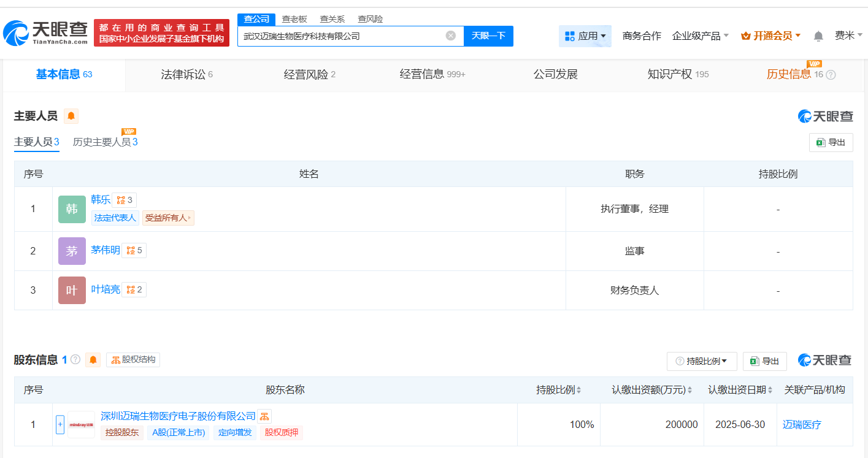This screenshot has width=868, height=458.
Task: Open the 企业级产品 dropdown
Action: tap(701, 36)
